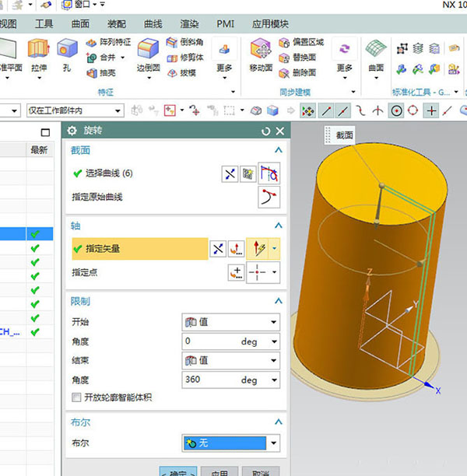
Task: Toggle the control point snap icon
Action: (x=360, y=110)
